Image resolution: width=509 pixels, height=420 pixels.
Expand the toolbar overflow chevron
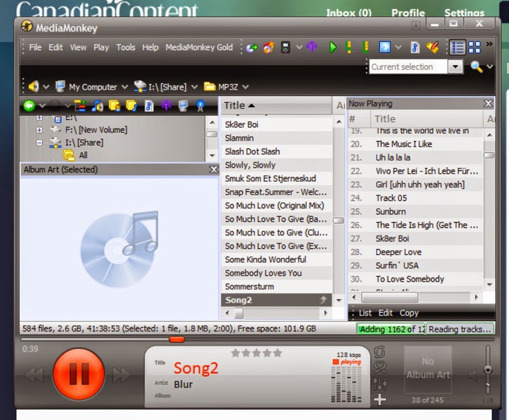click(489, 44)
